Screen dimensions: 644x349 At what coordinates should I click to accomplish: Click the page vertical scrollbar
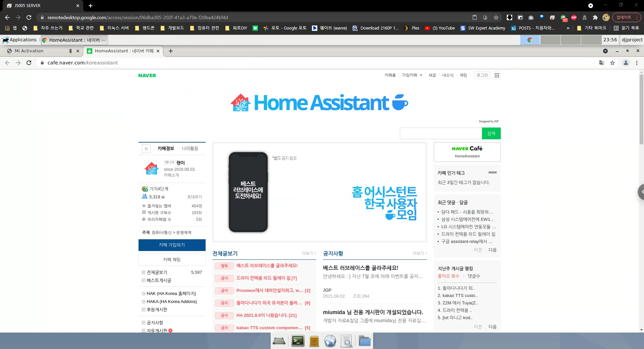tap(641, 109)
